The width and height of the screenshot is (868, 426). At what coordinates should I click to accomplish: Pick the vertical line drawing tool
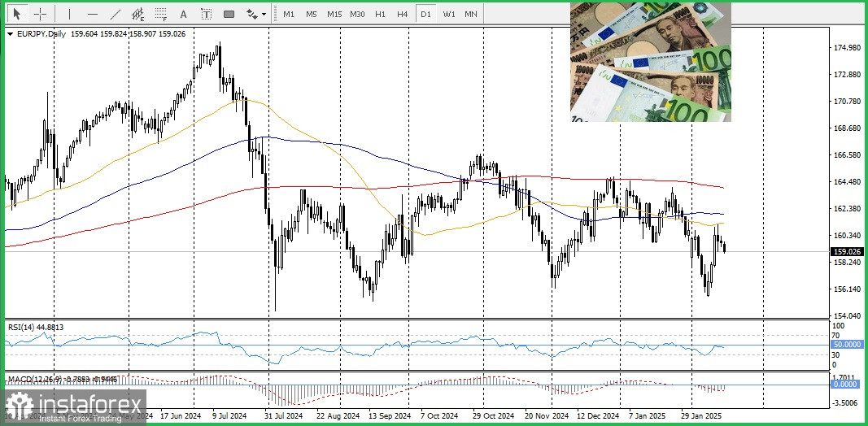point(69,14)
